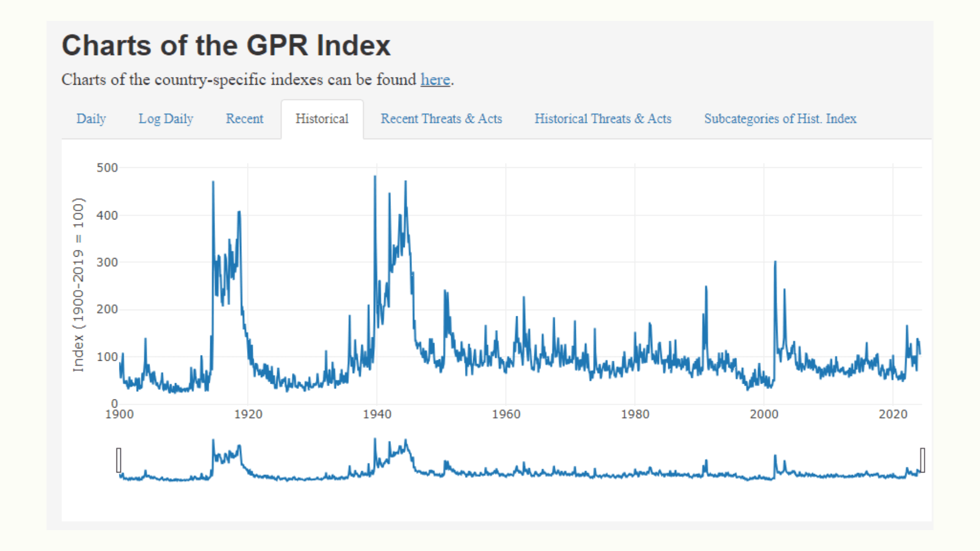Open the Log Daily tab
The width and height of the screenshot is (980, 551).
click(165, 119)
